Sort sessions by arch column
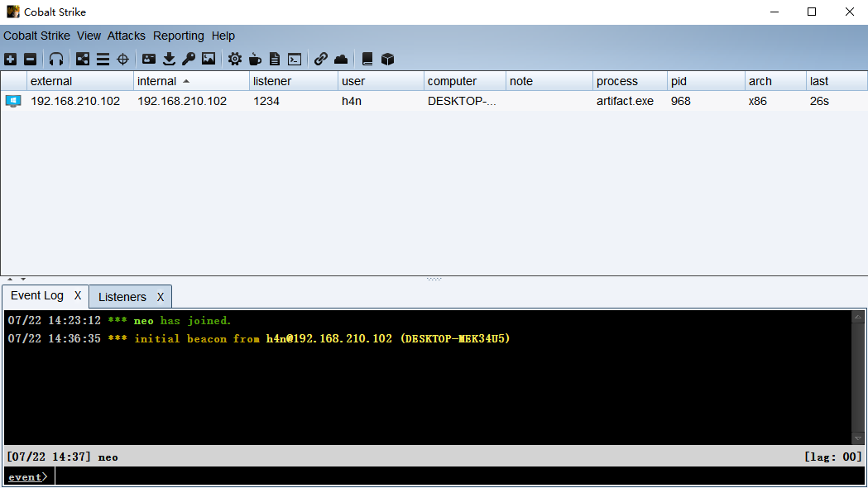The width and height of the screenshot is (868, 488). tap(775, 81)
